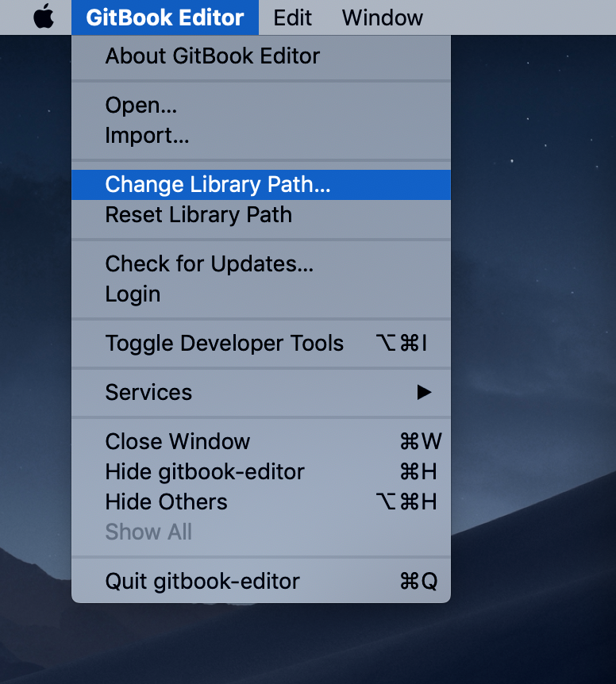The image size is (616, 684).
Task: Select About GitBook Editor
Action: tap(212, 56)
